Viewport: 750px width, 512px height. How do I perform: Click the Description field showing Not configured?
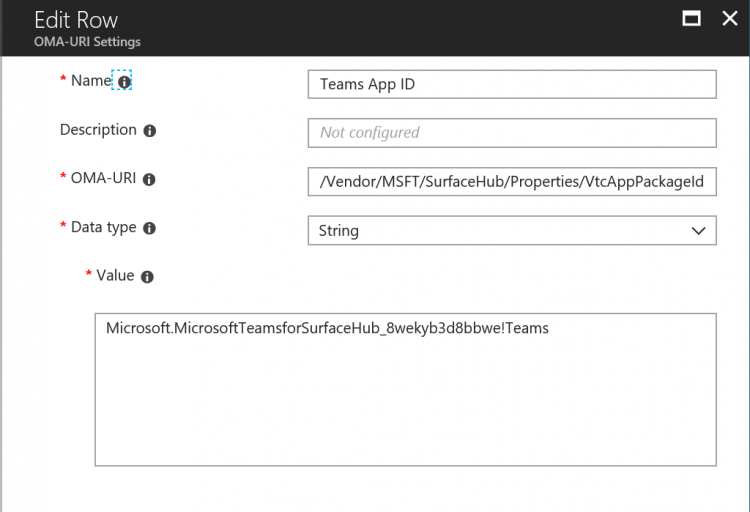pyautogui.click(x=512, y=133)
